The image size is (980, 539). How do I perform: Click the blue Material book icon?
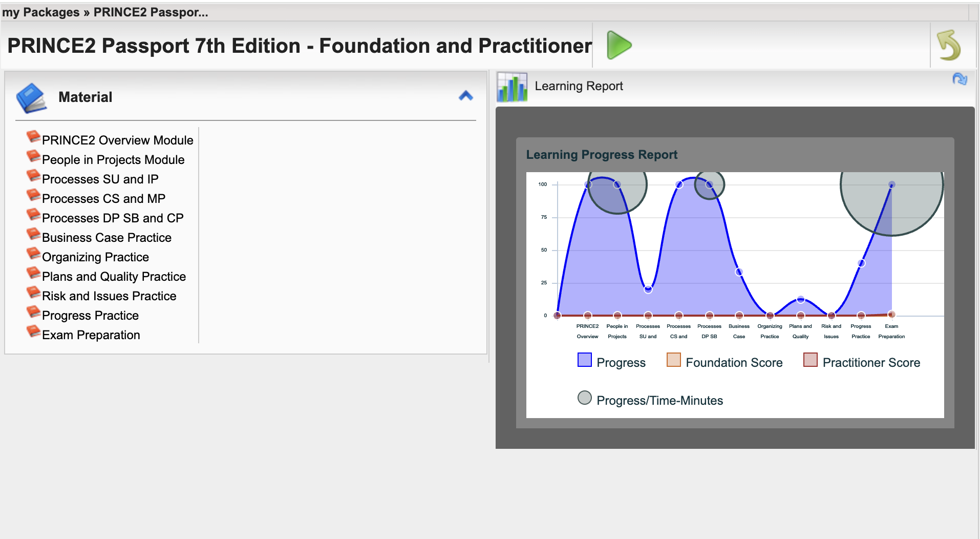coord(31,97)
